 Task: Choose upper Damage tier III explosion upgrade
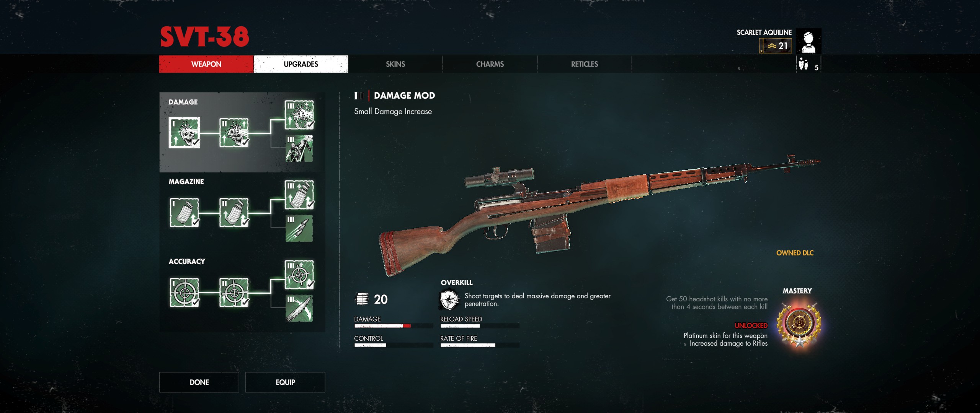click(x=299, y=115)
